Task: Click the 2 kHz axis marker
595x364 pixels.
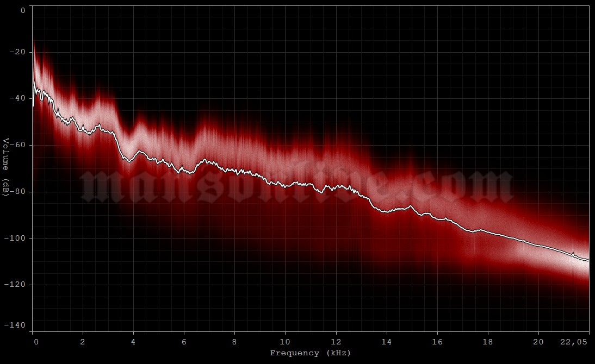Action: (82, 342)
